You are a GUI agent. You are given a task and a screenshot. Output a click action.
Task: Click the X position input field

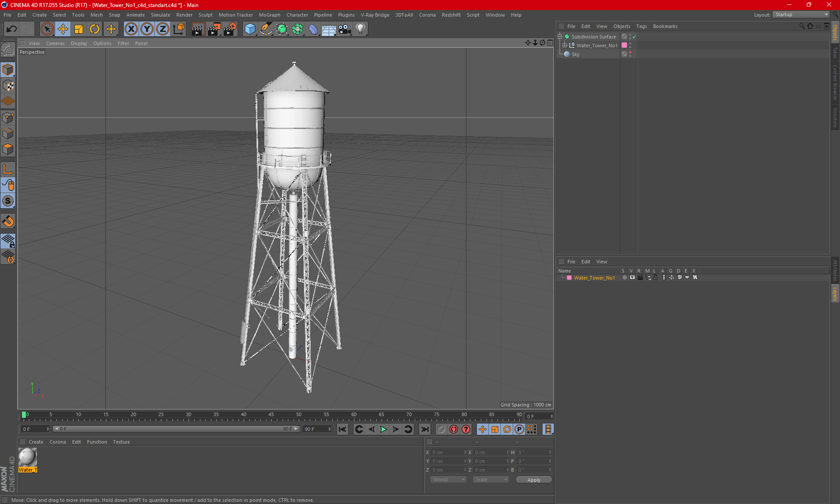pyautogui.click(x=448, y=452)
